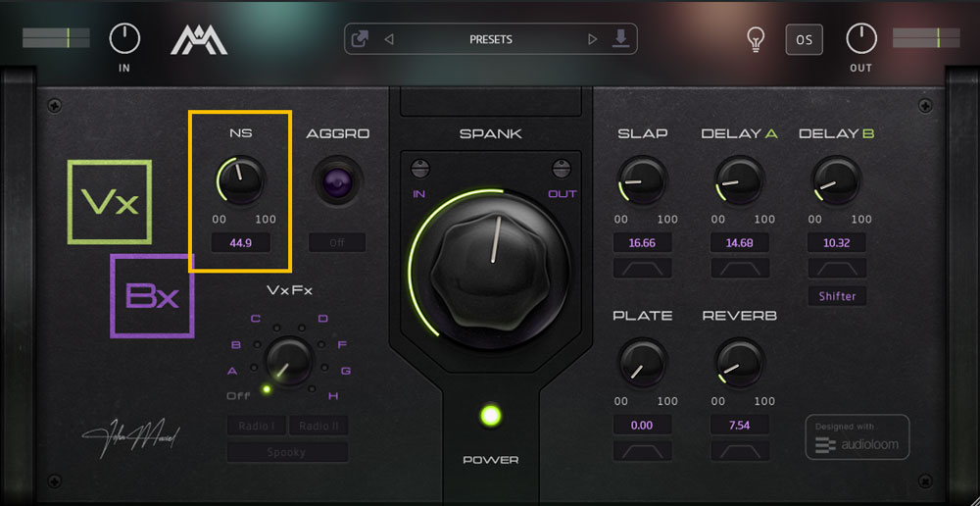Open the preset browser popout icon
Viewport: 980px width, 506px height.
pos(360,39)
